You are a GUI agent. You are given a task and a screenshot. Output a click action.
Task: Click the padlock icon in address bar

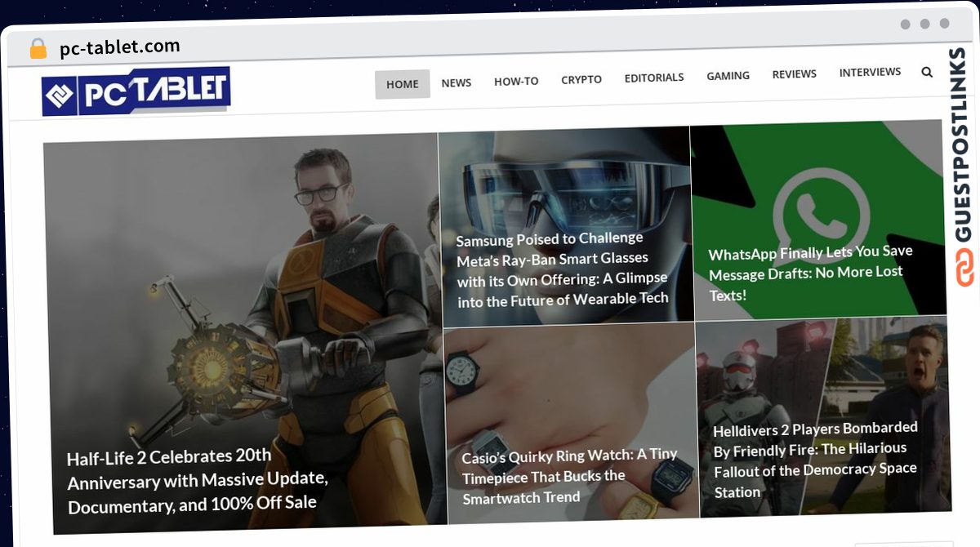(38, 48)
